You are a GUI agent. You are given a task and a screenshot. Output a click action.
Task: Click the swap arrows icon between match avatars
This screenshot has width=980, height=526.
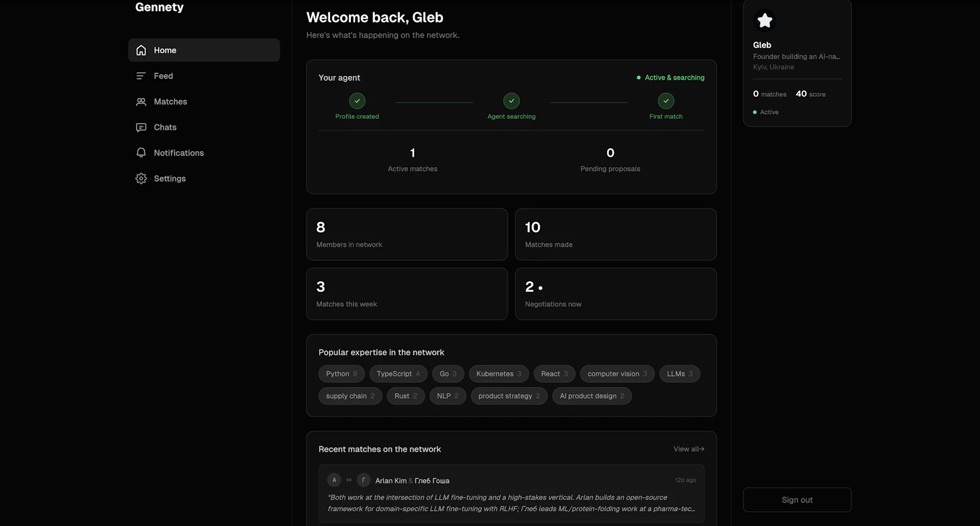click(x=349, y=480)
